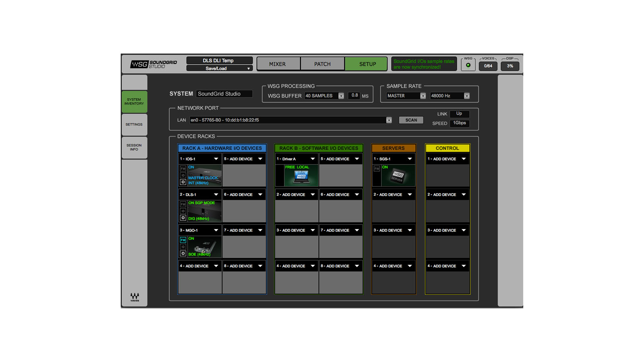This screenshot has height=362, width=644.
Task: Click FW button on DLS-1 slot
Action: click(x=183, y=204)
